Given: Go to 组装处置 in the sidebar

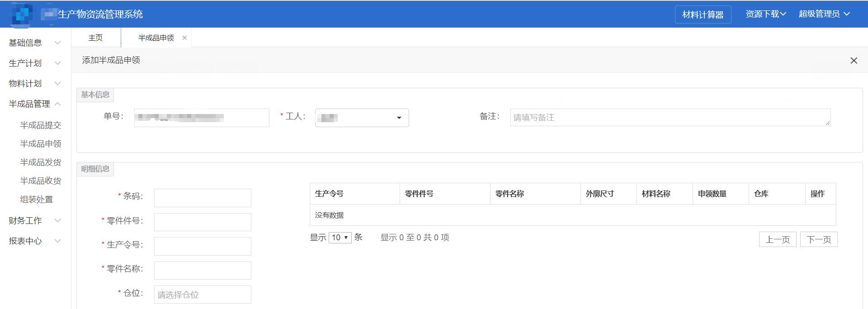Looking at the screenshot, I should click(x=36, y=199).
